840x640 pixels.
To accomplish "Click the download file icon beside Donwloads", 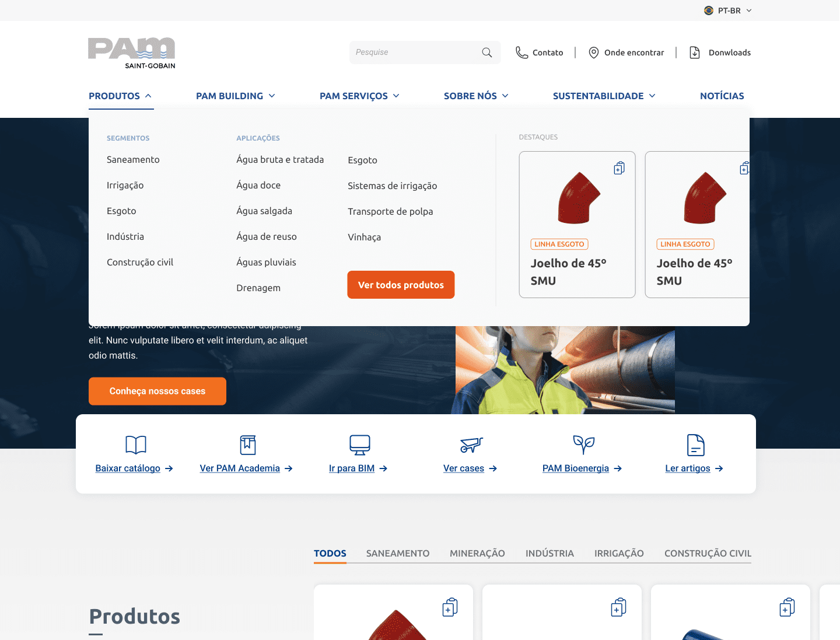I will coord(695,53).
